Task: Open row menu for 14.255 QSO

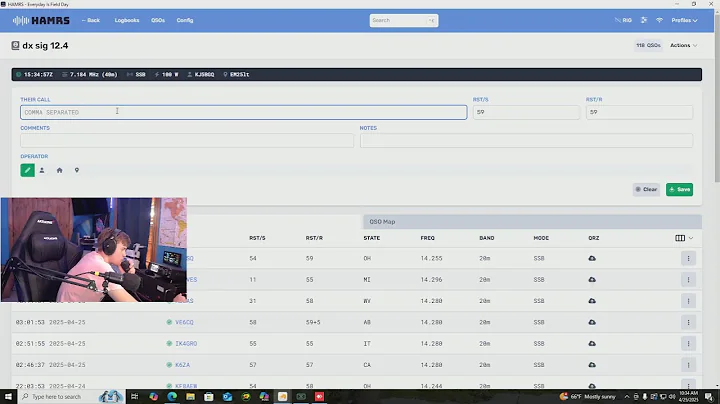Action: (688, 258)
